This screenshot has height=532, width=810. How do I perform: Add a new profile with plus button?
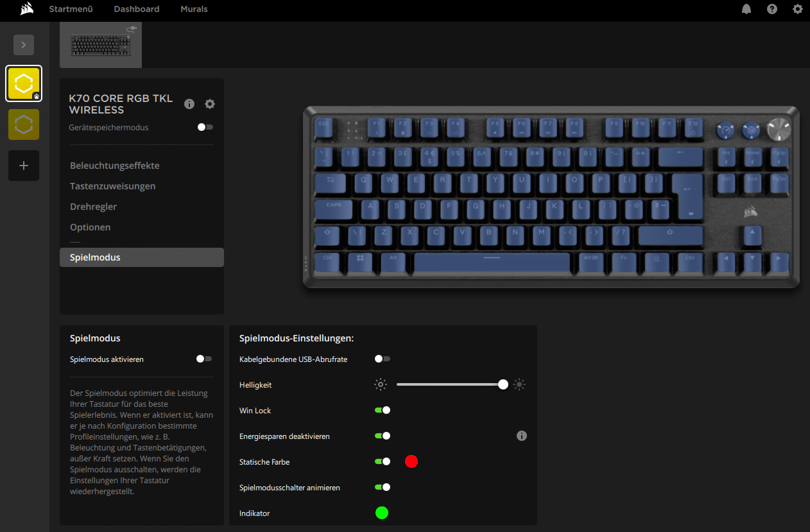click(24, 166)
